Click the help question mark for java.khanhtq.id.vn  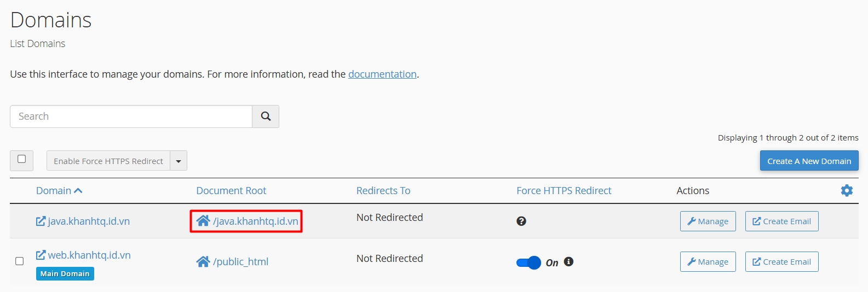point(521,221)
